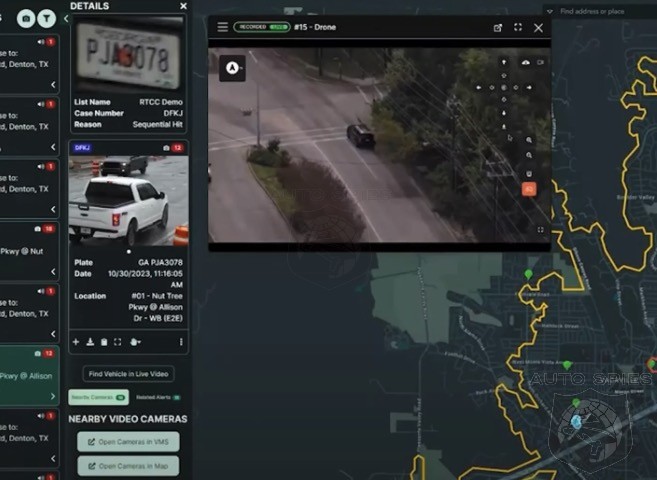Pan drone camera left with left arrow
Viewport: 657px width, 480px height.
(x=479, y=88)
